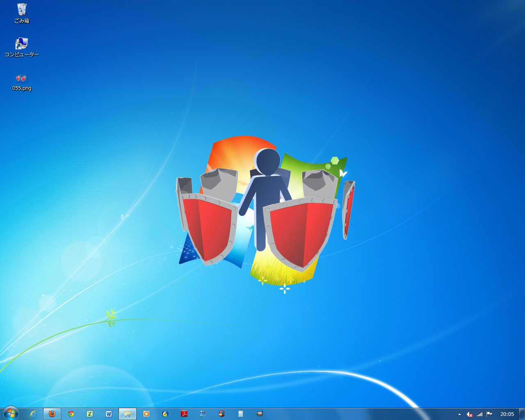Open the network signal tray icon
This screenshot has width=525, height=420.
click(479, 414)
